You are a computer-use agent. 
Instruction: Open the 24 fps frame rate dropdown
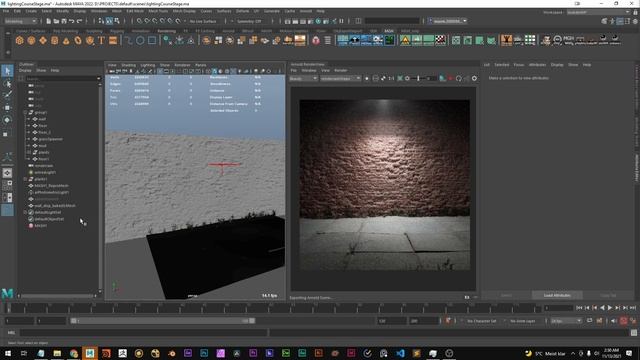tap(566, 321)
